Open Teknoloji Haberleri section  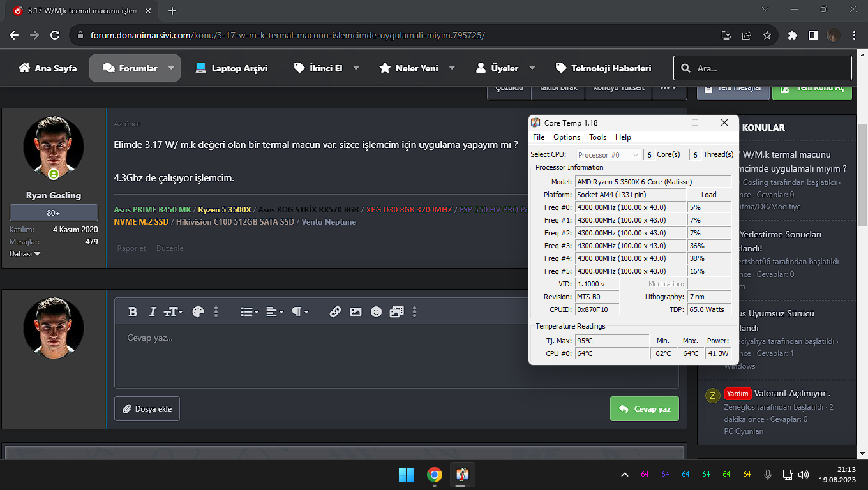(x=604, y=68)
